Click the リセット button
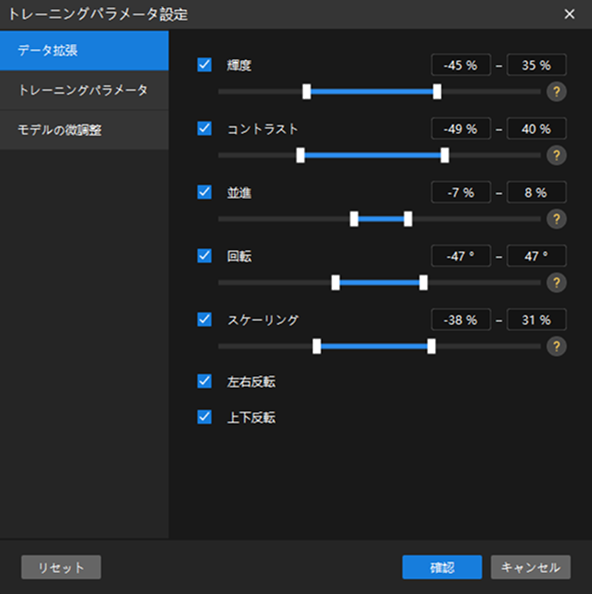Screen dimensions: 592x594 point(61,567)
